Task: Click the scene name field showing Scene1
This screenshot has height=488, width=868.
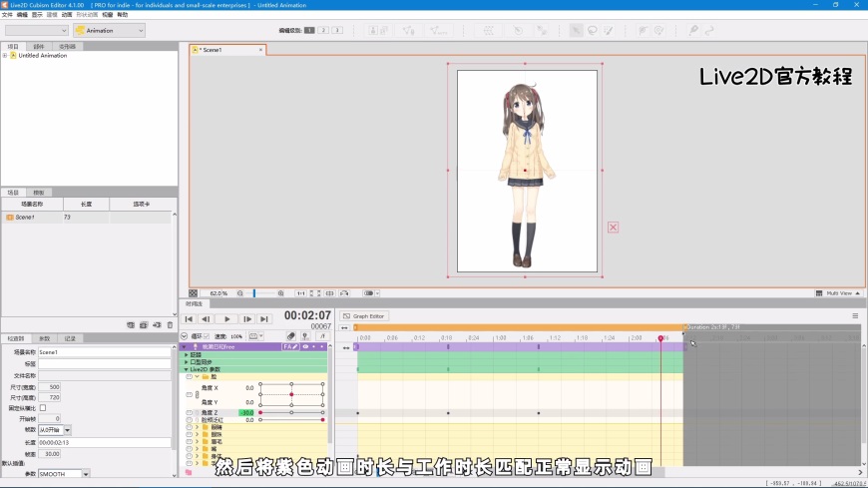Action: (x=104, y=352)
